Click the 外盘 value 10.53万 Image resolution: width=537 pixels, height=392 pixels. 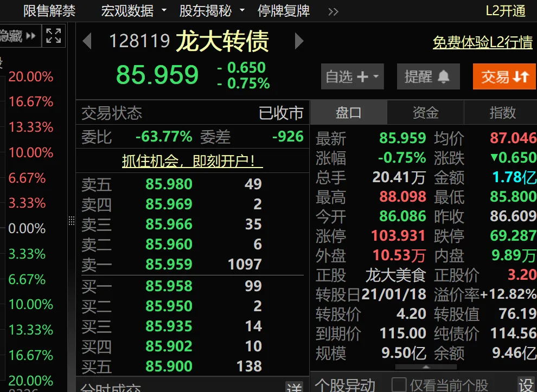[399, 255]
